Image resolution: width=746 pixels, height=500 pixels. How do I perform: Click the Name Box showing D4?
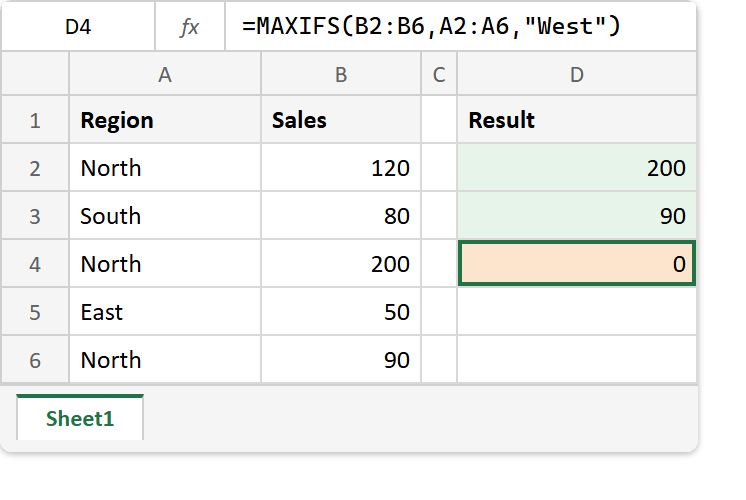(x=78, y=27)
